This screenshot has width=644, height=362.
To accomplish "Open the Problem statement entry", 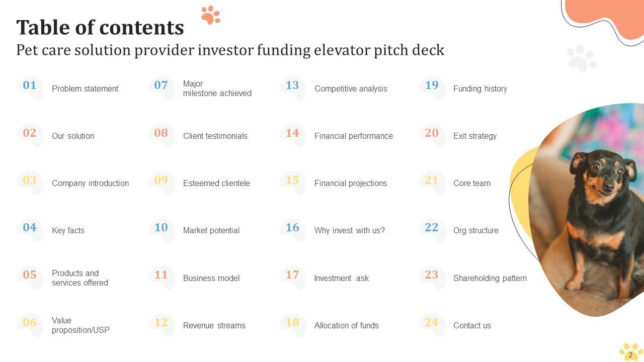I will pos(85,89).
